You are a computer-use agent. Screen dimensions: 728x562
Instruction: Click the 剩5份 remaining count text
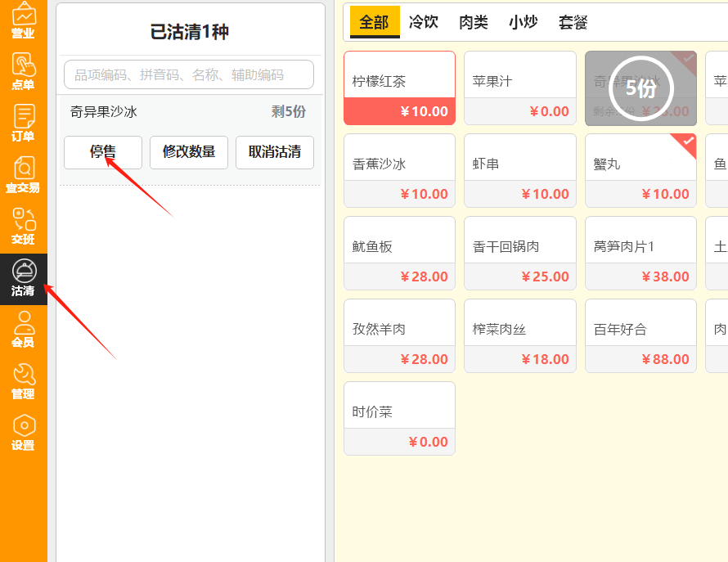pyautogui.click(x=288, y=111)
